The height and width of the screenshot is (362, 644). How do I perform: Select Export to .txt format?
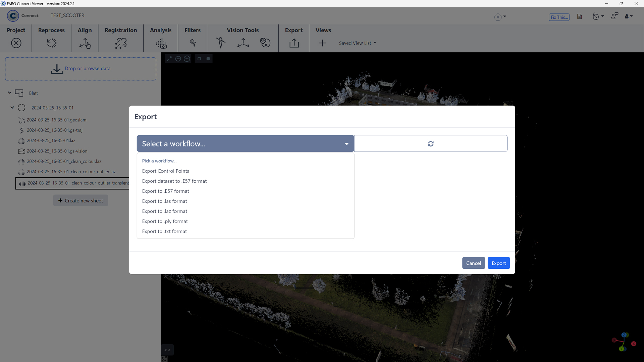[x=165, y=231]
